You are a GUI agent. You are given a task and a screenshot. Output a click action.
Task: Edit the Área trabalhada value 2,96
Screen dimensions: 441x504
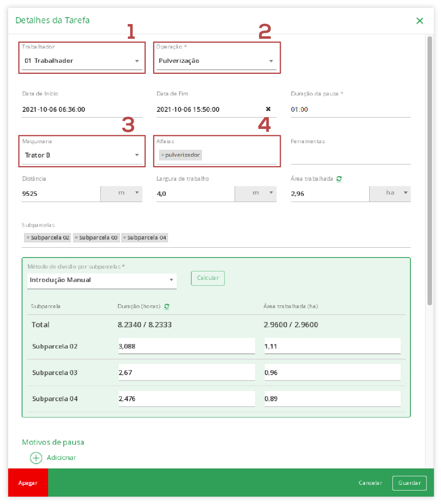tap(330, 193)
